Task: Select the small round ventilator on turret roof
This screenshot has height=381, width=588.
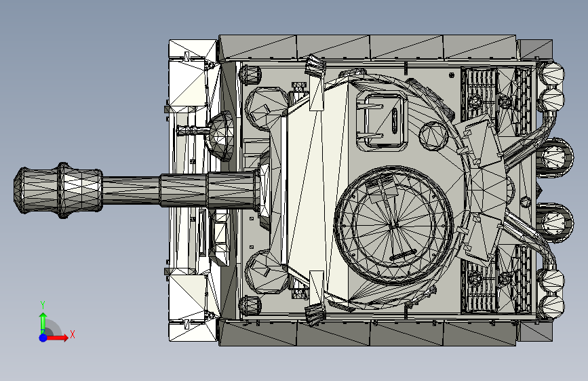Action: coord(433,136)
